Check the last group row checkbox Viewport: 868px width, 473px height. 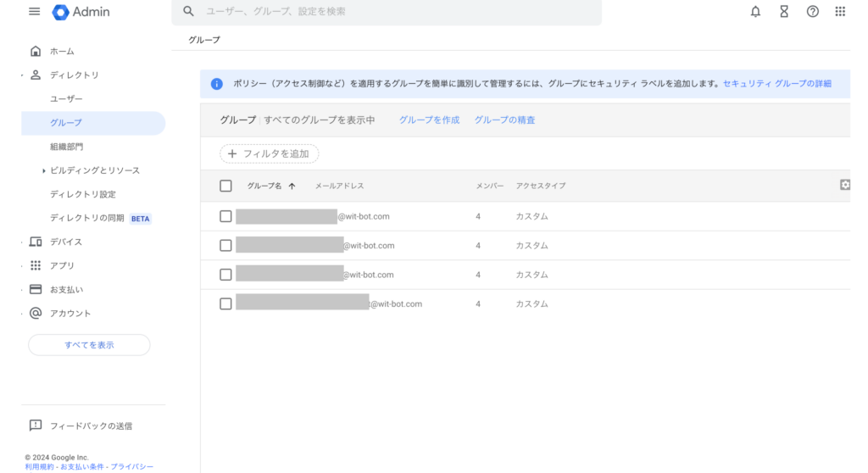click(225, 303)
